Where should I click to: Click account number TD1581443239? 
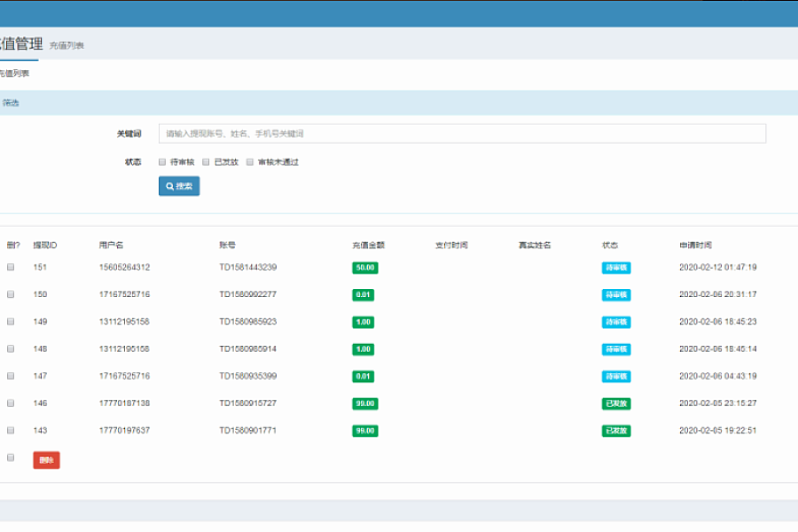tap(248, 267)
